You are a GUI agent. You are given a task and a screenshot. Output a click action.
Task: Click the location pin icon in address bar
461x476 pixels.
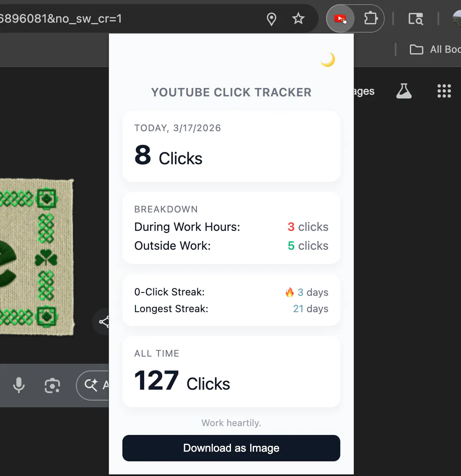coord(271,19)
